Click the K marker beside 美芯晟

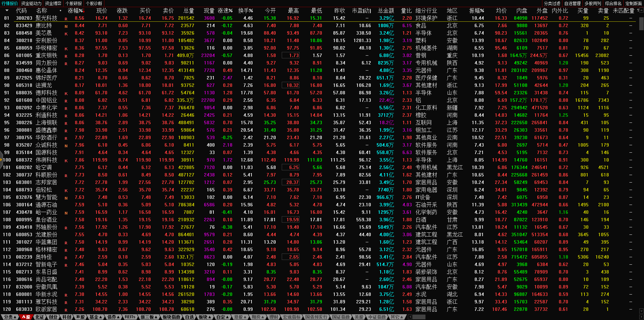click(x=66, y=34)
